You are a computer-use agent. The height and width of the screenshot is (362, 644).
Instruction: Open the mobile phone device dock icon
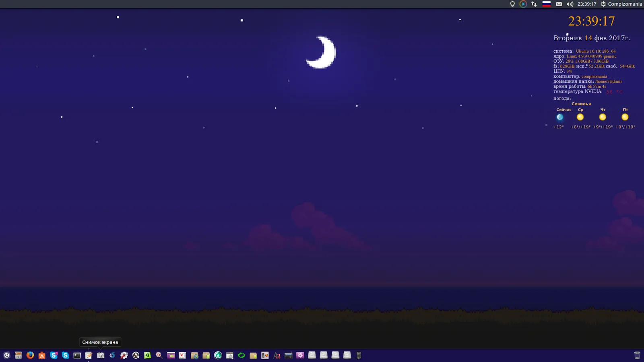(x=359, y=355)
